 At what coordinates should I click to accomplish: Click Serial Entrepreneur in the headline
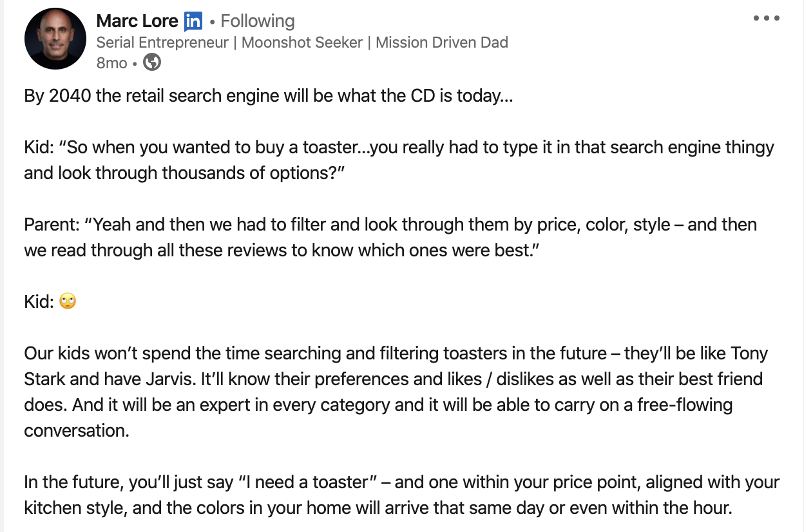pos(162,43)
